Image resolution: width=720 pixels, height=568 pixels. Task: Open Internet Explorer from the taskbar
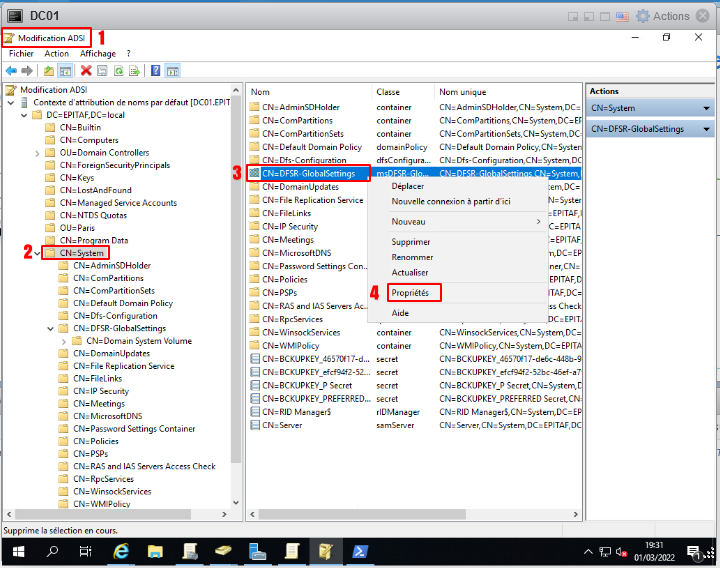click(x=121, y=552)
